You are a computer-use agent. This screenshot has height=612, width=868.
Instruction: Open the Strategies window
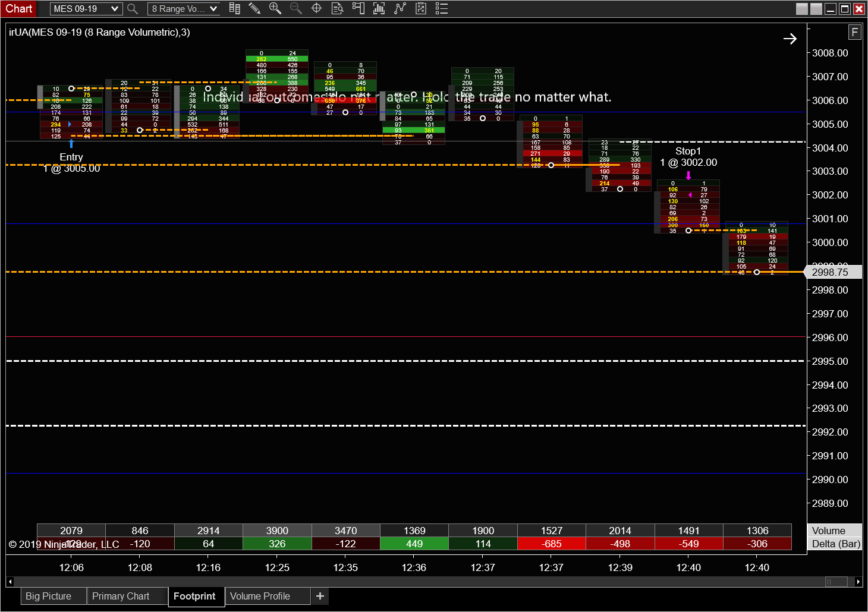[400, 8]
